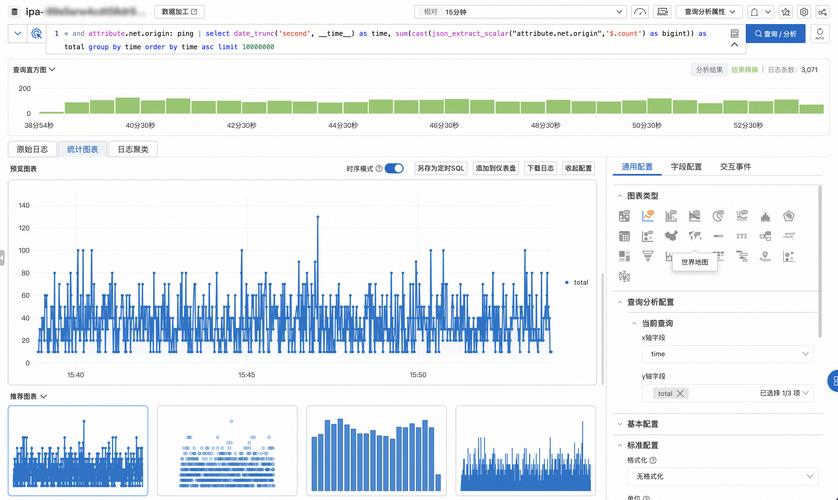
Task: Click the auto refresh button
Action: coord(821,34)
